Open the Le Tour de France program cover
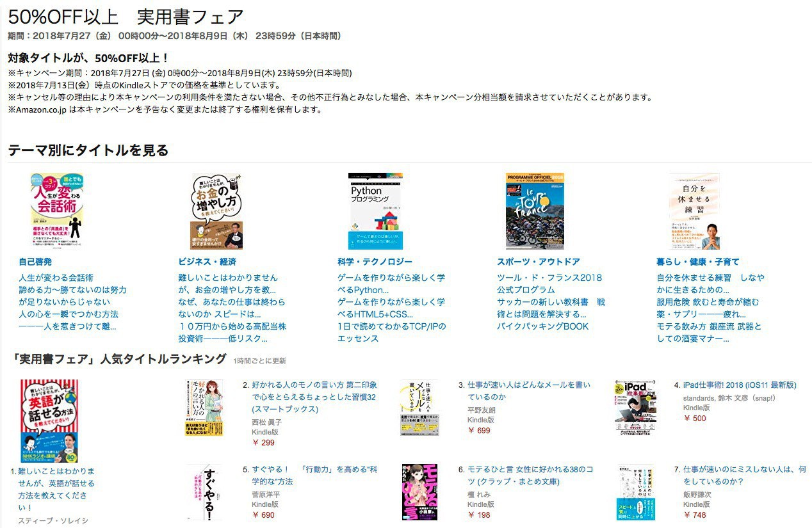 coord(535,211)
